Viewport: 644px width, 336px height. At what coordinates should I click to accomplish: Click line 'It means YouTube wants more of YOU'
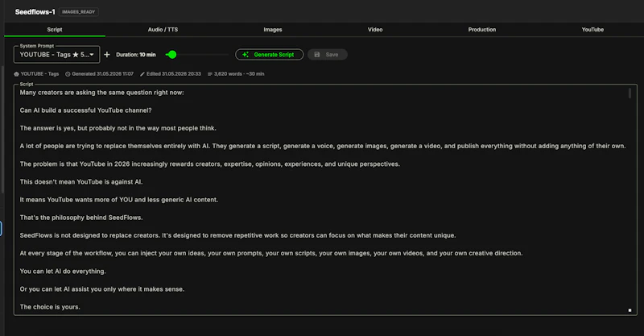119,200
